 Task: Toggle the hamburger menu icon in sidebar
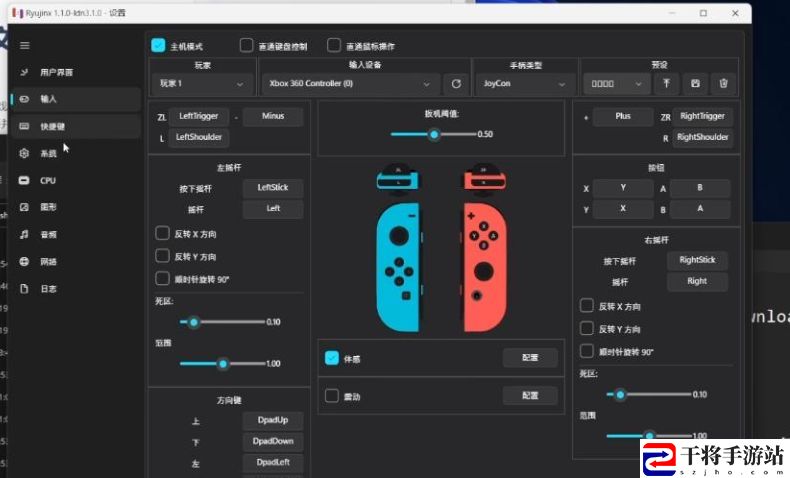(x=24, y=45)
